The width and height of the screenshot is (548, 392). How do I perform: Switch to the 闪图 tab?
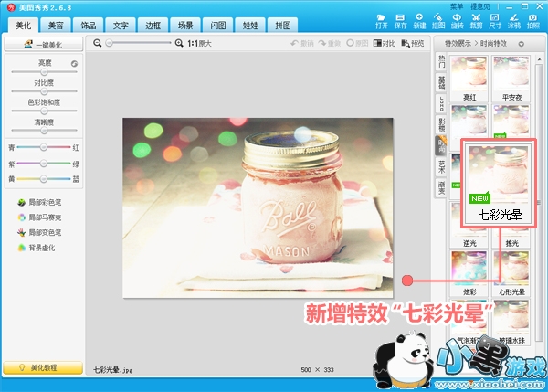(217, 26)
